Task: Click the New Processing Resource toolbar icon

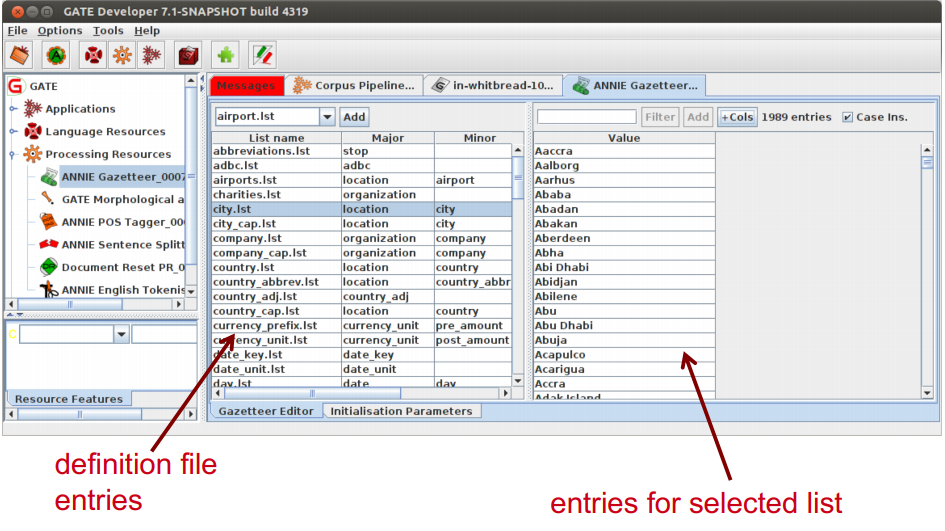Action: coord(122,55)
